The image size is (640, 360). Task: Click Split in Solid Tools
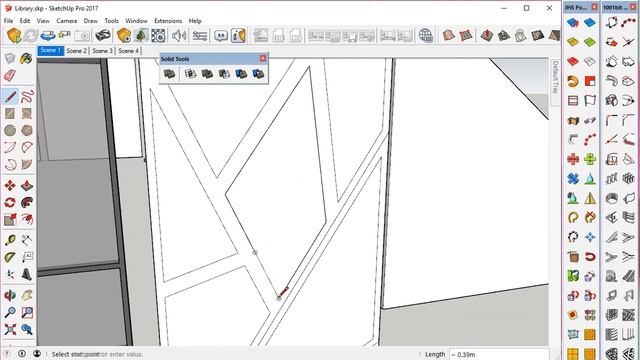tap(258, 74)
